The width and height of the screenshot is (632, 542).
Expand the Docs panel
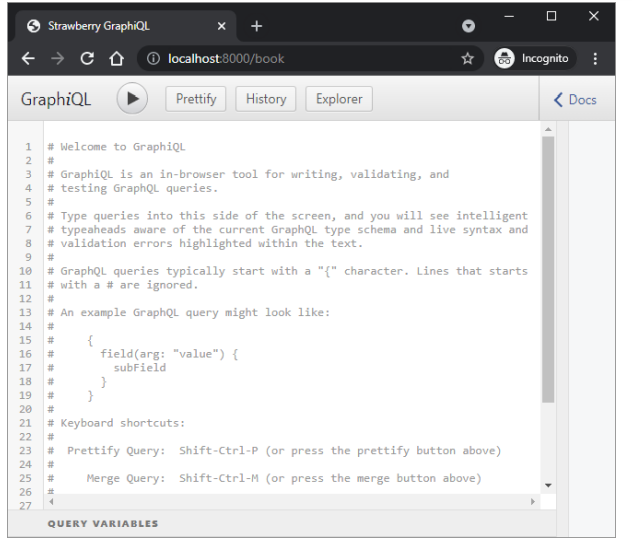(575, 100)
